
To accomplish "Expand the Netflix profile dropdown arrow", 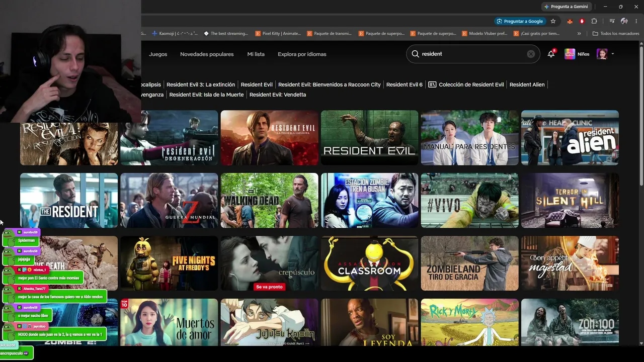I will point(612,54).
